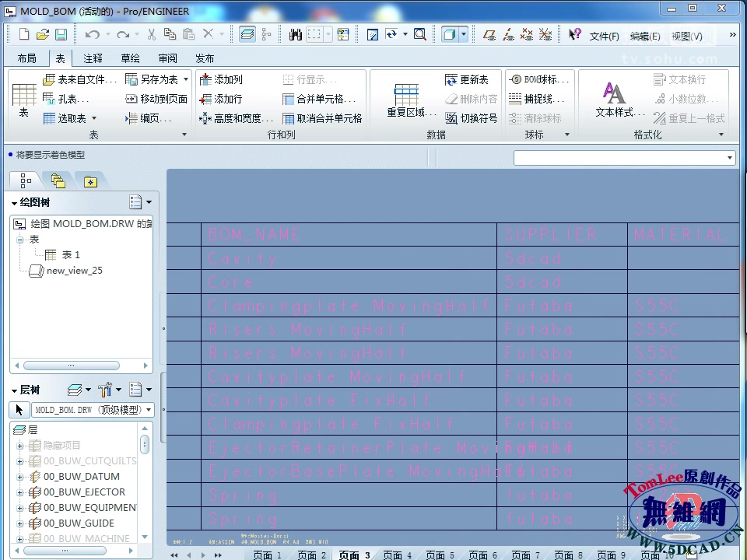Switch to the 注释 ribbon tab
The width and height of the screenshot is (747, 560).
click(93, 58)
